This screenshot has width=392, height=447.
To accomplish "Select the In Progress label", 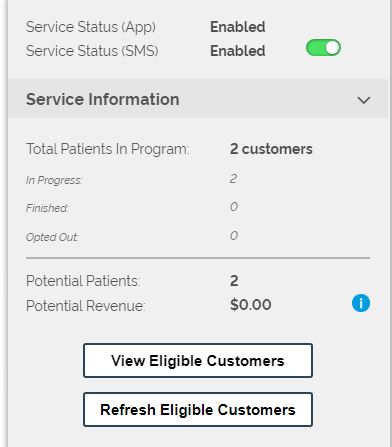I will pyautogui.click(x=54, y=180).
